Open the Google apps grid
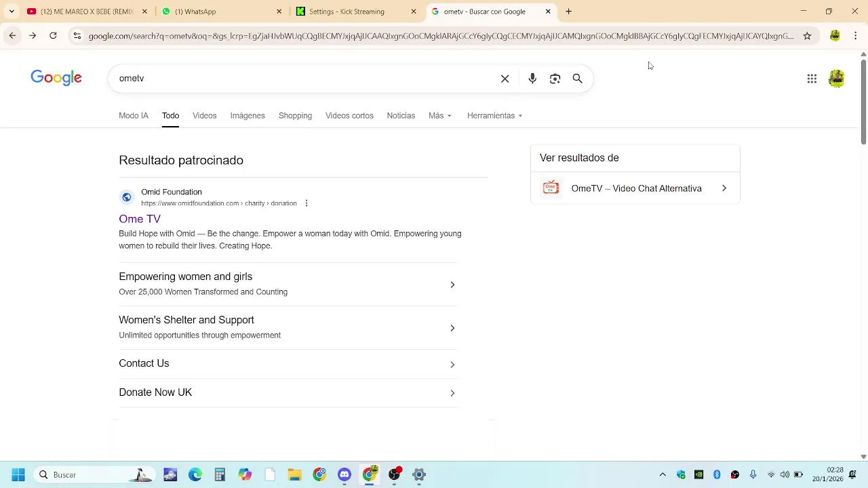The image size is (868, 488). tap(812, 79)
